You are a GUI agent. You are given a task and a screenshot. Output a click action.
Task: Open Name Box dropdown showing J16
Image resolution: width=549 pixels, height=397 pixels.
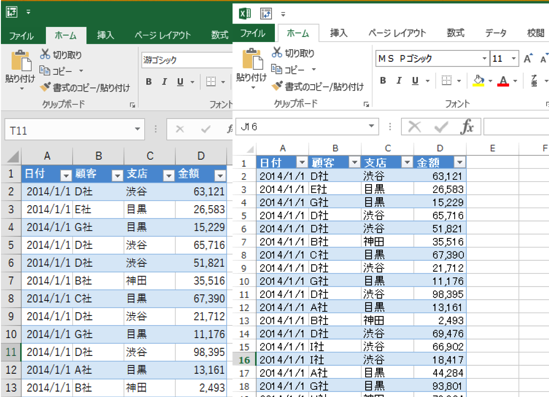click(371, 126)
